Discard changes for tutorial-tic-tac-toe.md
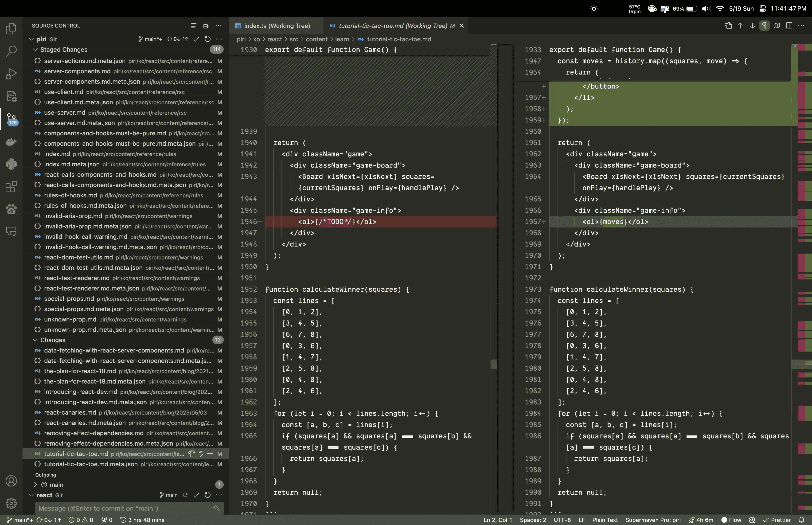Viewport: 812px width, 525px height. (x=201, y=454)
